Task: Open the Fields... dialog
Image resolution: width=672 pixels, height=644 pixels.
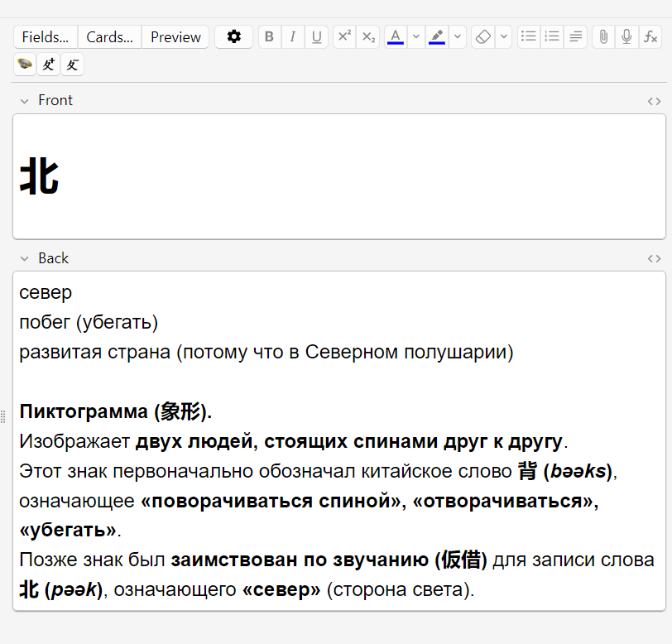Action: click(46, 37)
